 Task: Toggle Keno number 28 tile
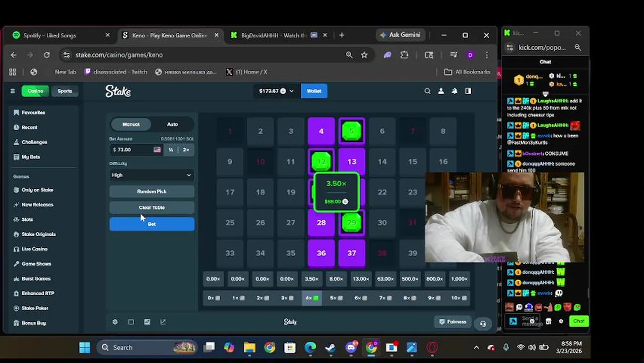(321, 222)
